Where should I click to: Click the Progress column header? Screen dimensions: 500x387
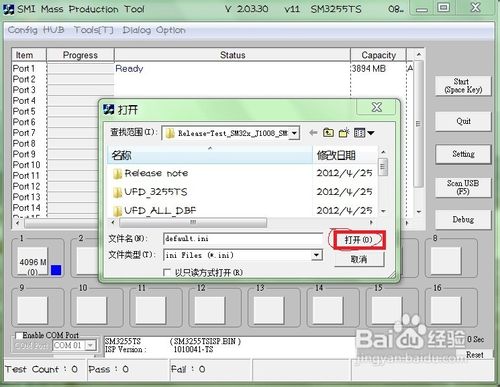pos(80,55)
